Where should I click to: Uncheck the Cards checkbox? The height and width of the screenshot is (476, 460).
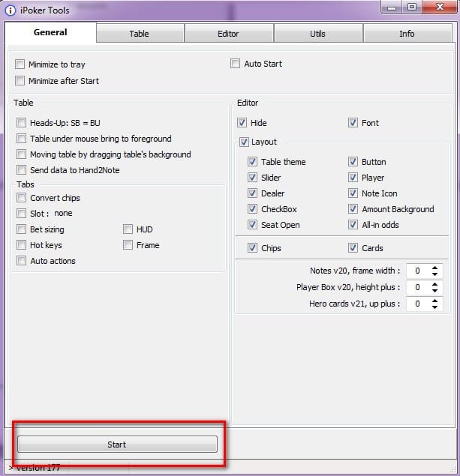353,248
